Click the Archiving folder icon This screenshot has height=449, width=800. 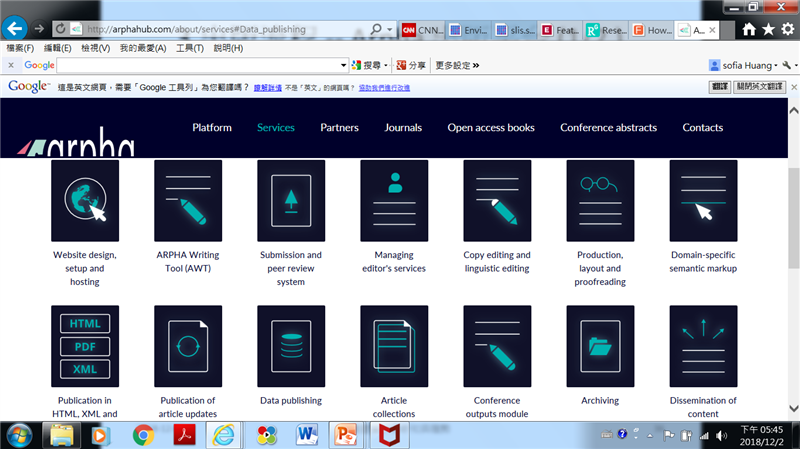600,346
